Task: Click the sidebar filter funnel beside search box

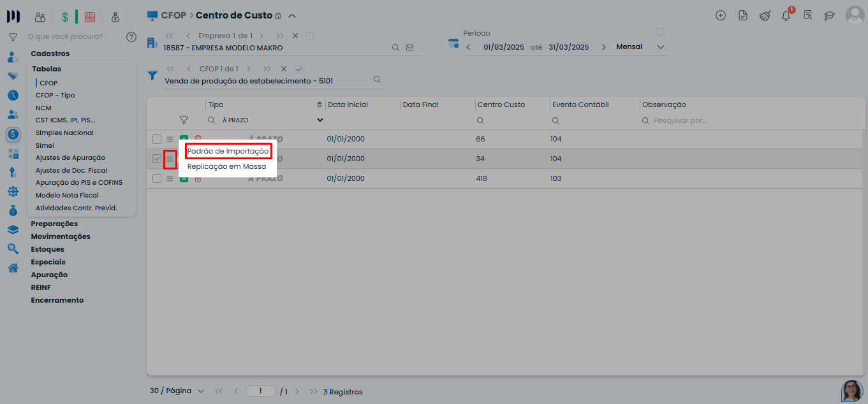Action: (x=13, y=37)
